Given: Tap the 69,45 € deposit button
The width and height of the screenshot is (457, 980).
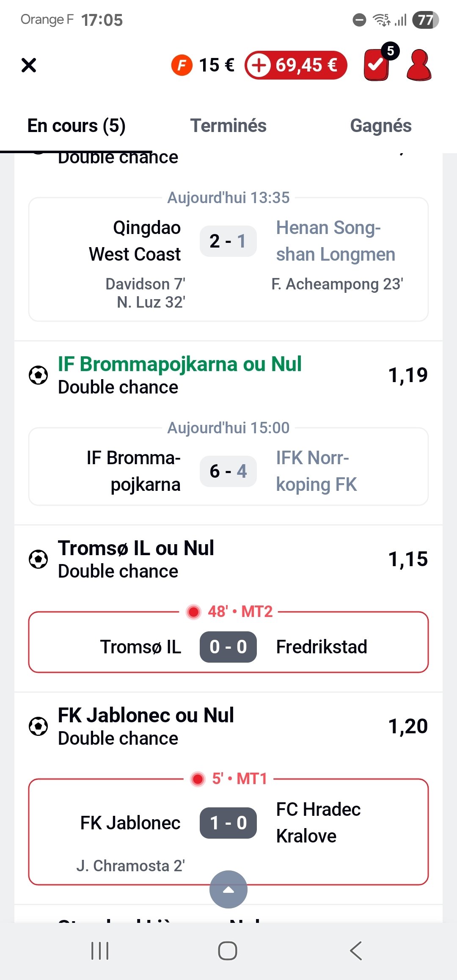Looking at the screenshot, I should pyautogui.click(x=296, y=65).
